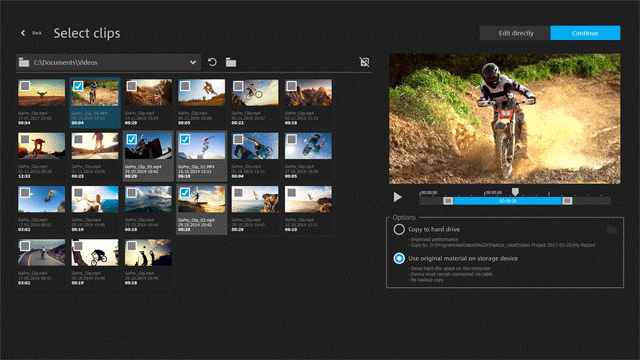Expand the C:\Documents\Videos path dropdown

(x=193, y=62)
